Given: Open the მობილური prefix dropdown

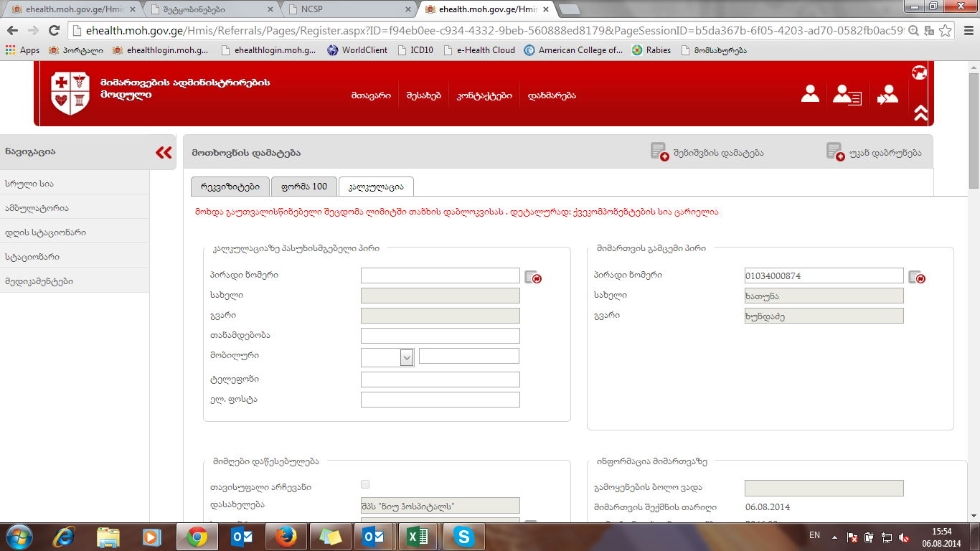Looking at the screenshot, I should click(x=407, y=357).
